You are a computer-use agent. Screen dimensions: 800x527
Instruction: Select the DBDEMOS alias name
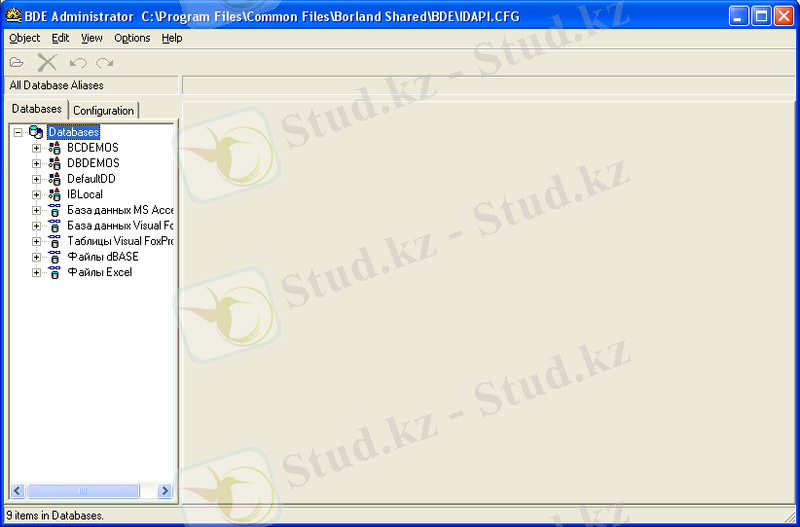[93, 163]
